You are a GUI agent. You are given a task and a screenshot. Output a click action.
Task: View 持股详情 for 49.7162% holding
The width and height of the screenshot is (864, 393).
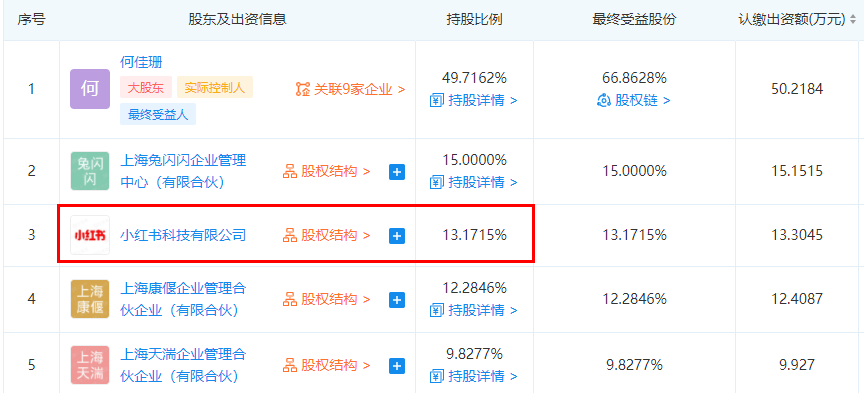(474, 100)
